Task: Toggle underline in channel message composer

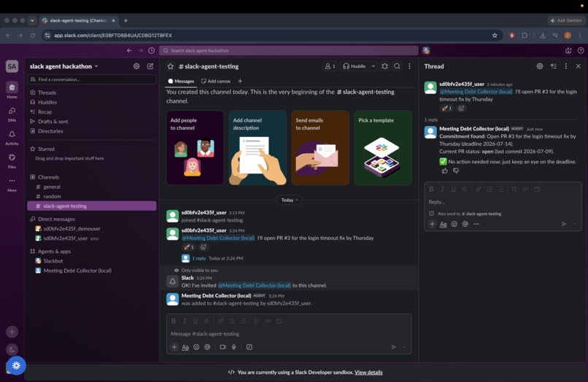Action: click(196, 321)
